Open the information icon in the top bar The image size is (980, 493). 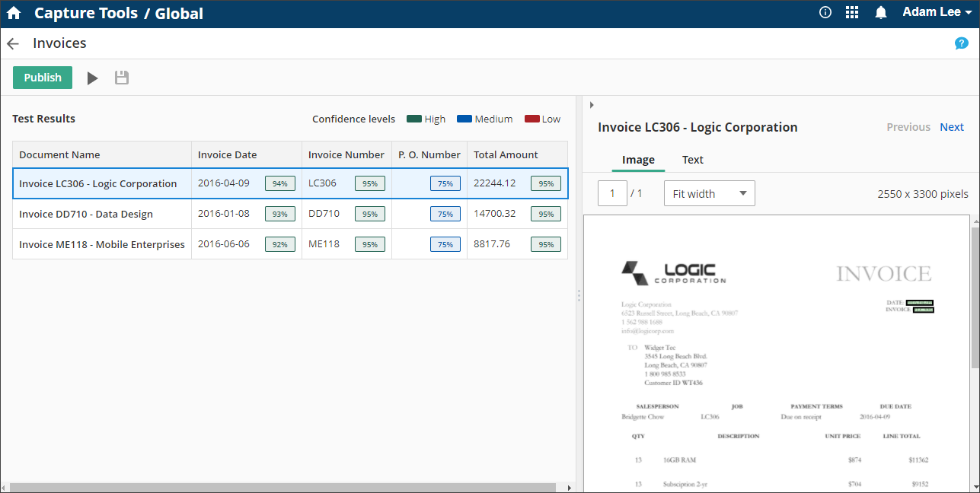(x=825, y=12)
